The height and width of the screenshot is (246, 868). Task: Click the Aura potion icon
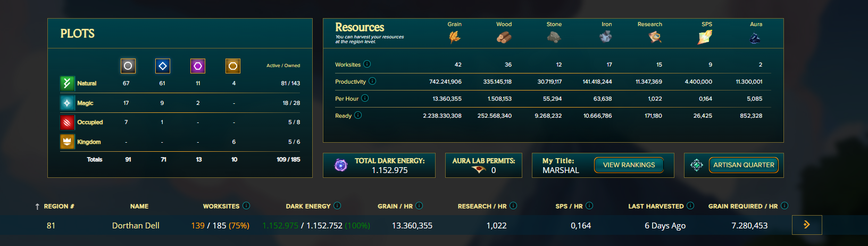point(755,38)
